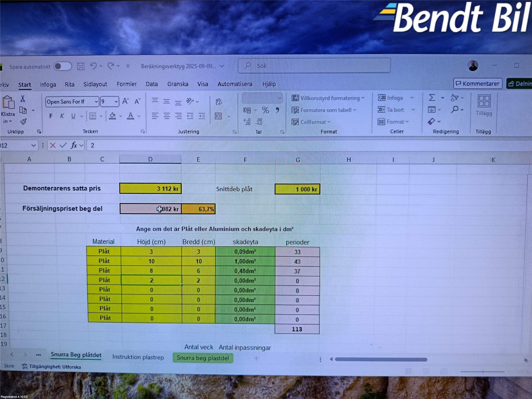This screenshot has width=532, height=399.
Task: Toggle bold formatting F button
Action: click(x=51, y=116)
